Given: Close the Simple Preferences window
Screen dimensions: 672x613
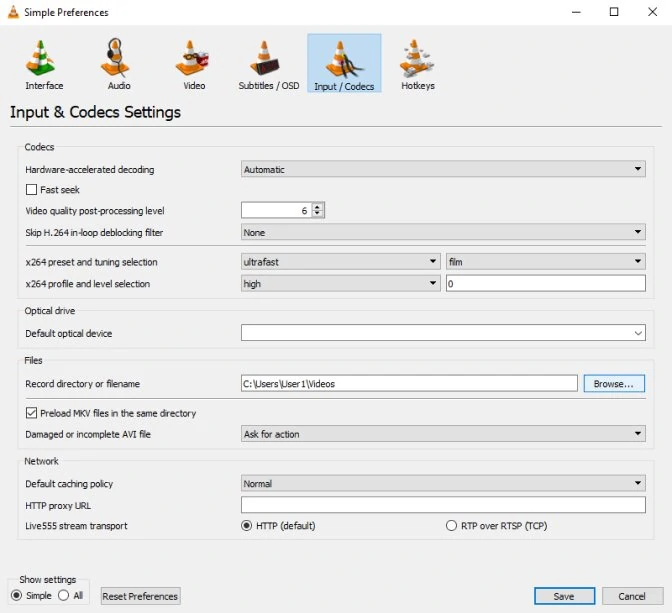Looking at the screenshot, I should tap(652, 12).
